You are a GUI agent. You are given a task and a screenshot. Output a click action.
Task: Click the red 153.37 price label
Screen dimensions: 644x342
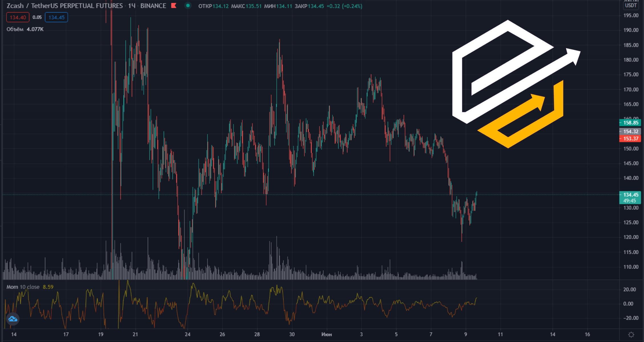tap(630, 139)
